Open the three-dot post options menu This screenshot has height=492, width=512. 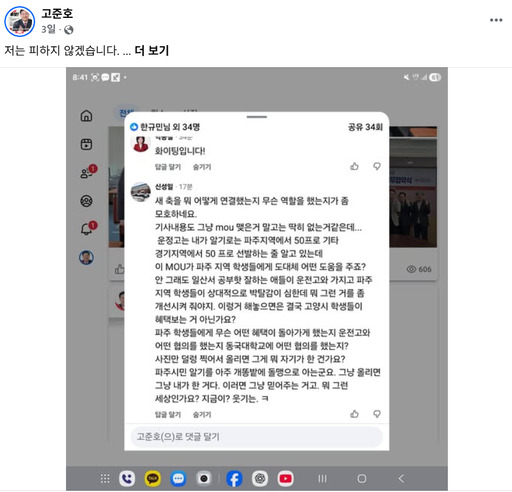(x=496, y=20)
